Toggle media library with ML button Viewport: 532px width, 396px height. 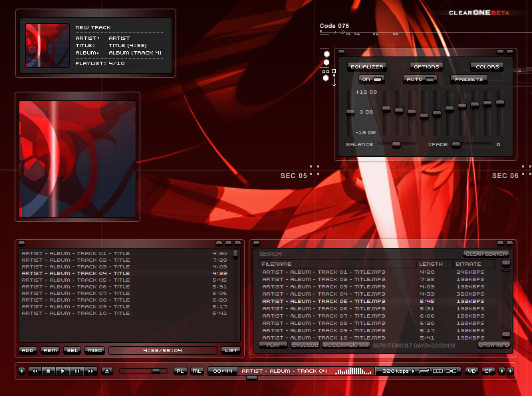click(x=197, y=371)
